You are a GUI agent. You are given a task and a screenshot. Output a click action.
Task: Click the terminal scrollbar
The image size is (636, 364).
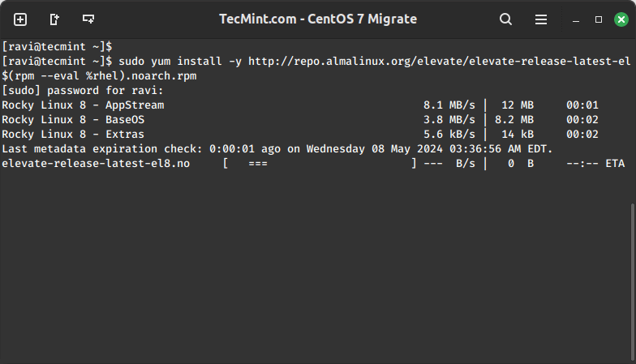pos(633,282)
